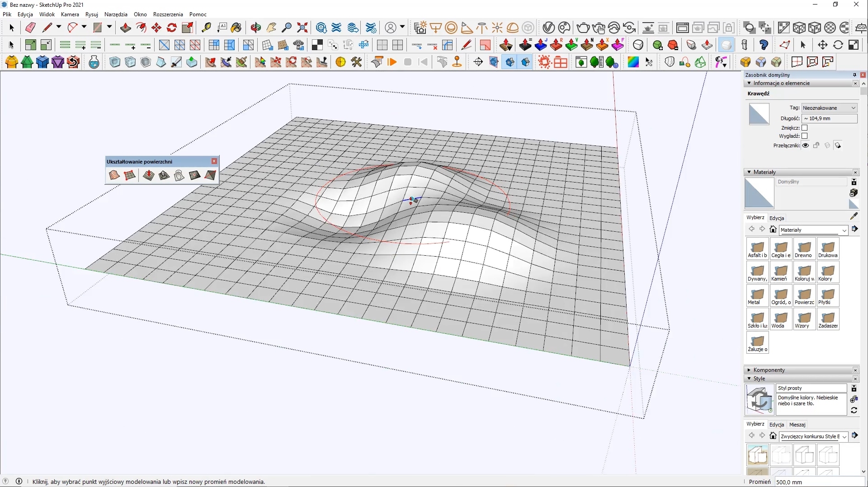
Task: Check the Wygładź checkbox
Action: [805, 136]
